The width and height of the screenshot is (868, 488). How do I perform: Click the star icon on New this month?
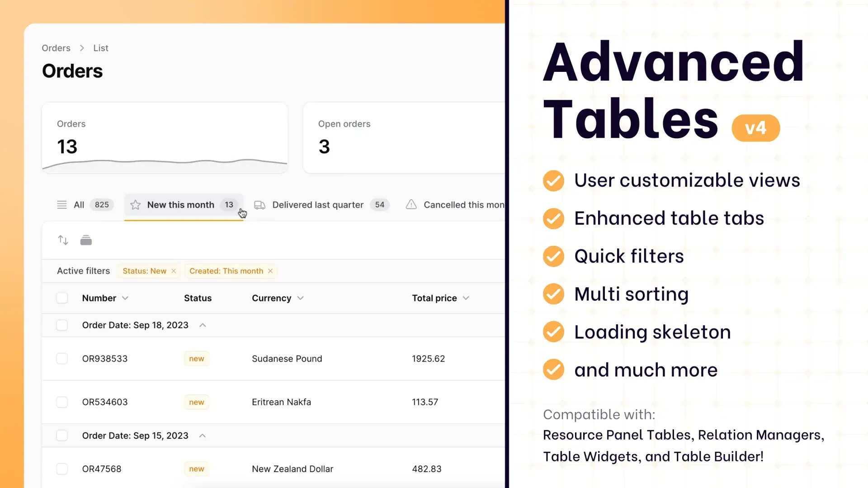coord(135,205)
